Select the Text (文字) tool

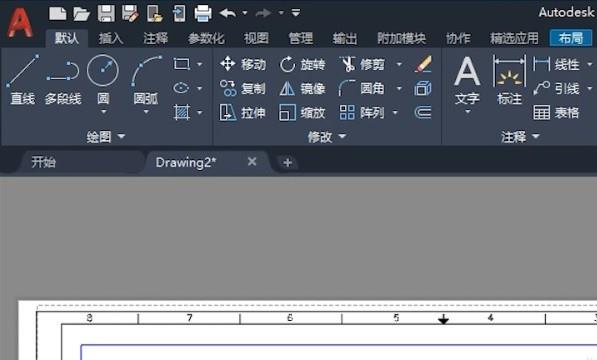point(467,80)
